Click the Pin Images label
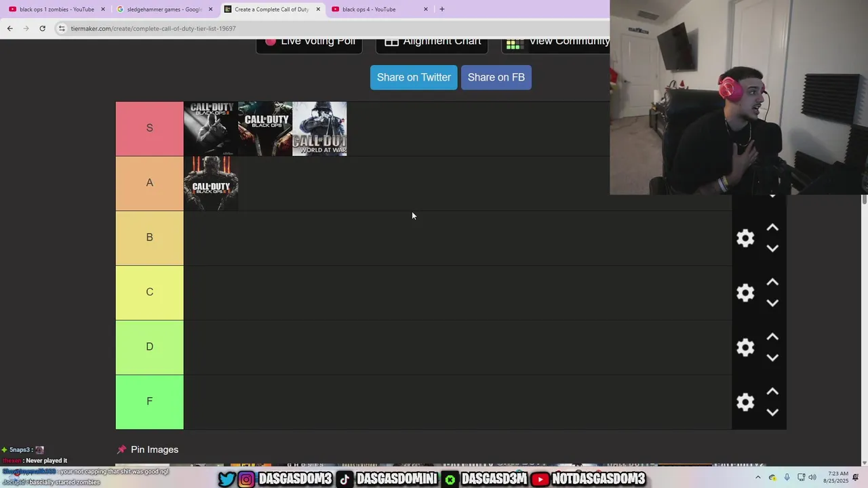 point(155,449)
